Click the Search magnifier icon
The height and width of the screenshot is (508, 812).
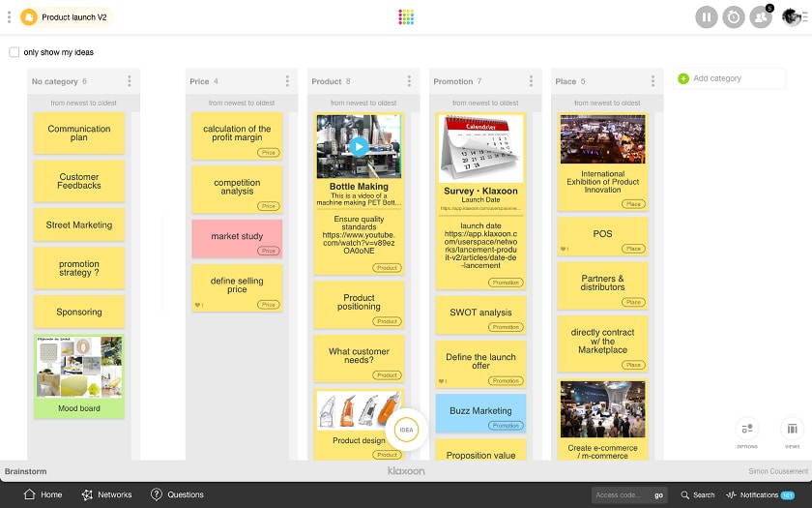coord(684,495)
